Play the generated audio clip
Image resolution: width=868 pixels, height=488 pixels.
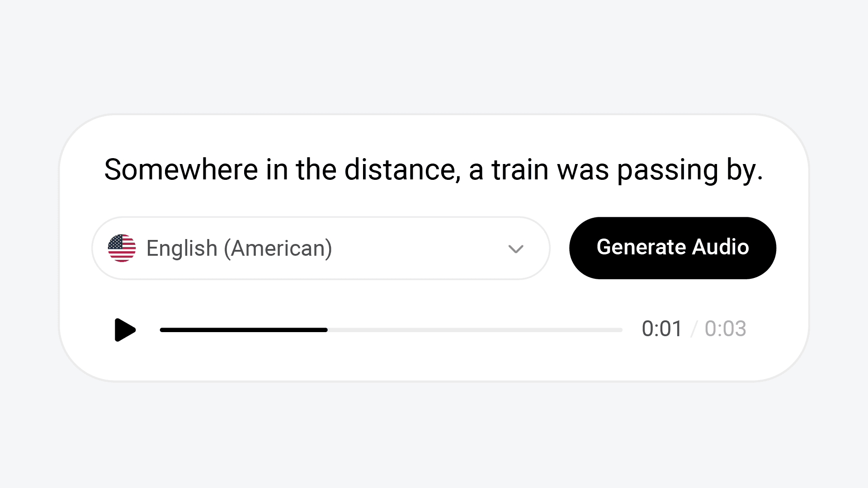(125, 330)
